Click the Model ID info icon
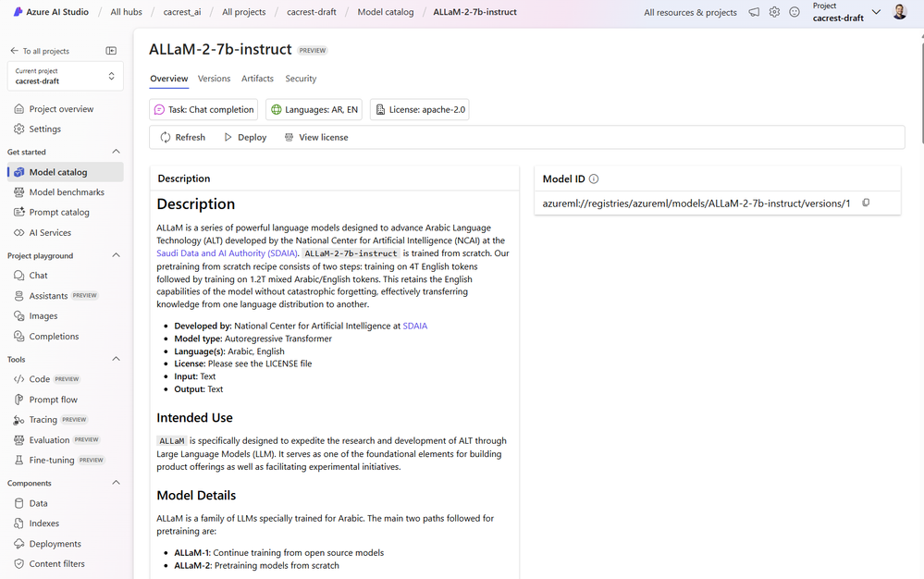This screenshot has height=579, width=924. click(594, 179)
